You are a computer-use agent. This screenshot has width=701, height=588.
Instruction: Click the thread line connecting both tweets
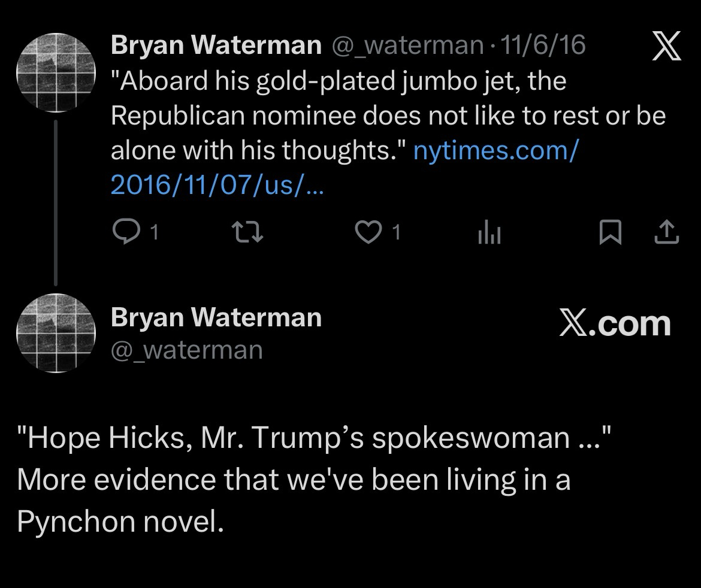point(56,202)
